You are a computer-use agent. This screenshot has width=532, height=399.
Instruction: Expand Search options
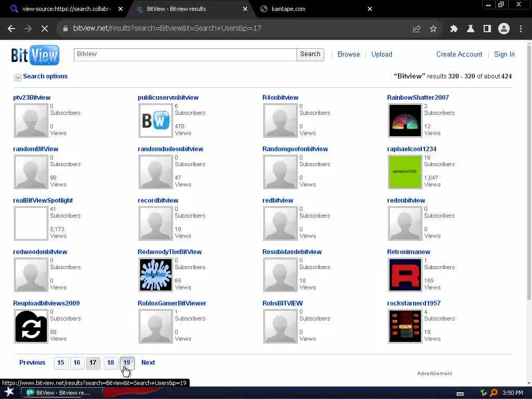pyautogui.click(x=41, y=77)
